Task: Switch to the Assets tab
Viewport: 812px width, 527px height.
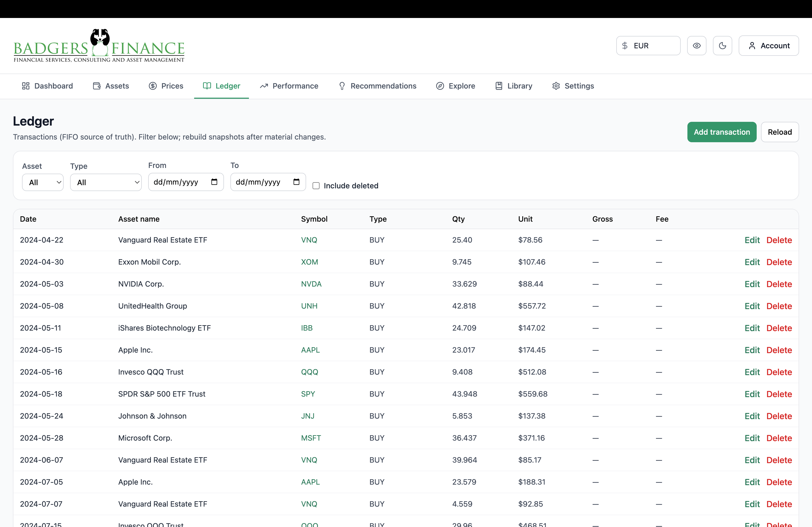Action: coord(111,86)
